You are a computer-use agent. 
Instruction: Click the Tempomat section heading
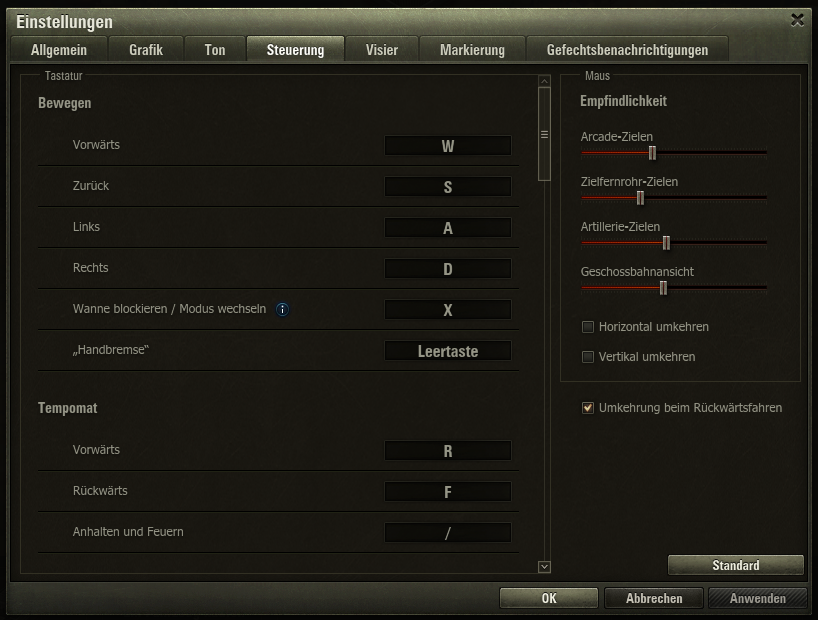click(x=68, y=408)
